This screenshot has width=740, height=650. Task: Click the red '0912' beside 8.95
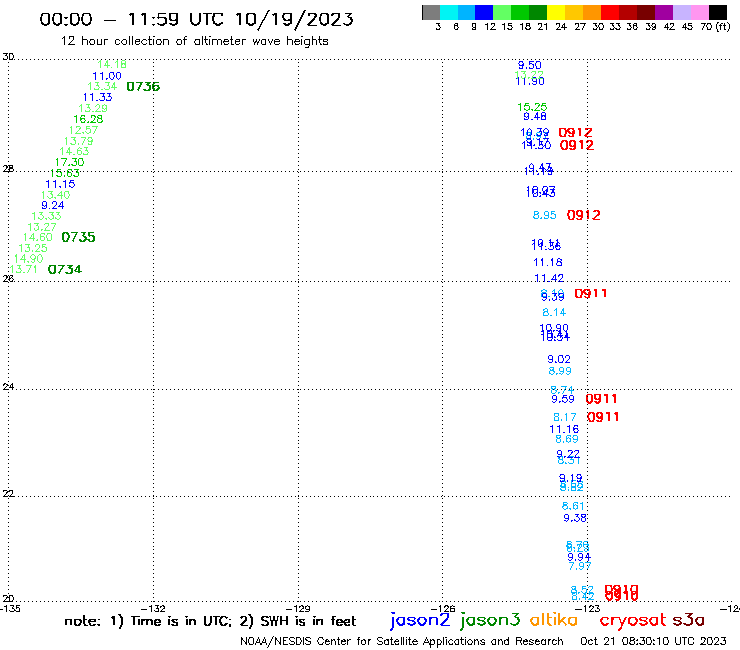pyautogui.click(x=584, y=215)
